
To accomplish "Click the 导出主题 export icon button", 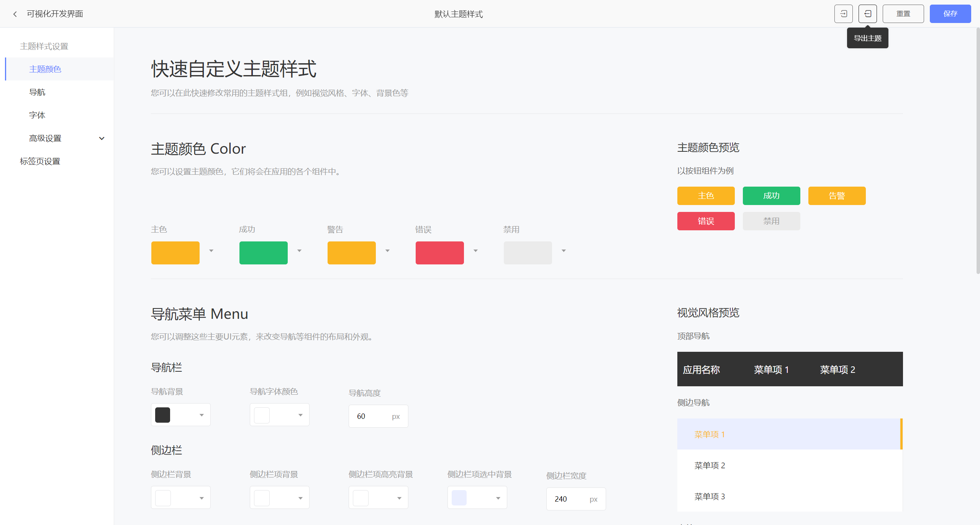I will (867, 14).
